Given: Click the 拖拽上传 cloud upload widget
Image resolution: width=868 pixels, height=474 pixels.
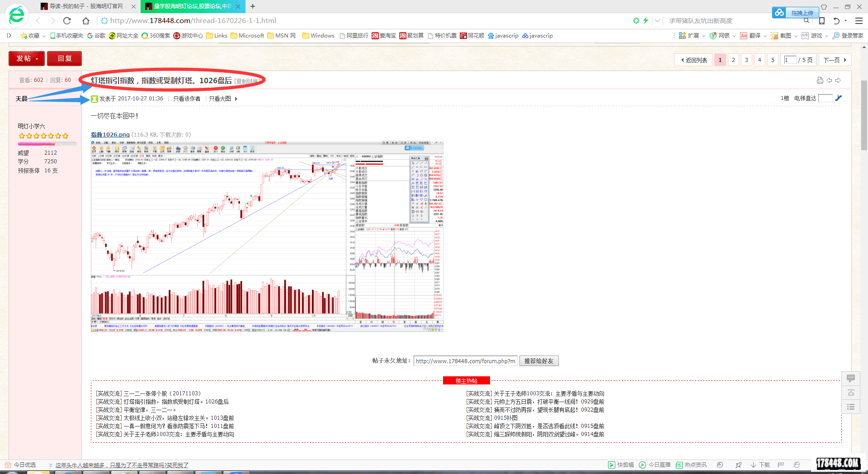Looking at the screenshot, I should [795, 13].
